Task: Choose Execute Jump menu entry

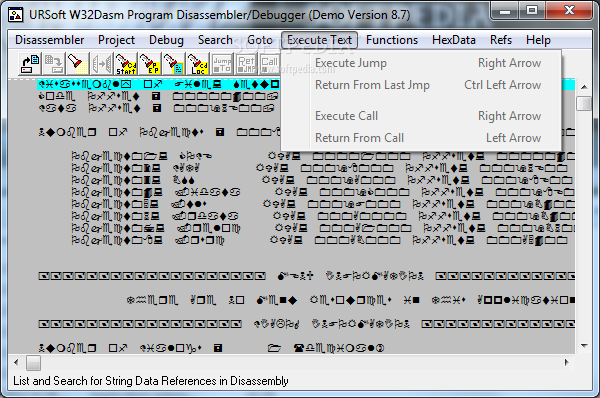Action: click(421, 63)
